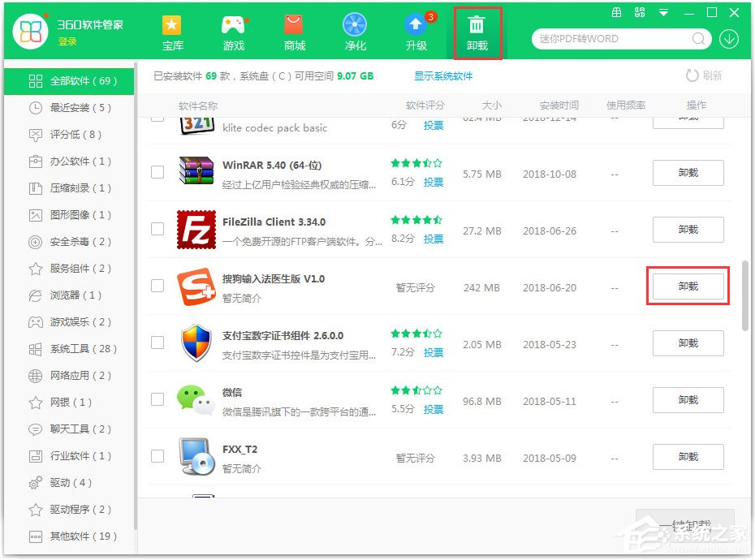Click the 360软件管家 logo
Screen dimensions: 755x560
30,30
